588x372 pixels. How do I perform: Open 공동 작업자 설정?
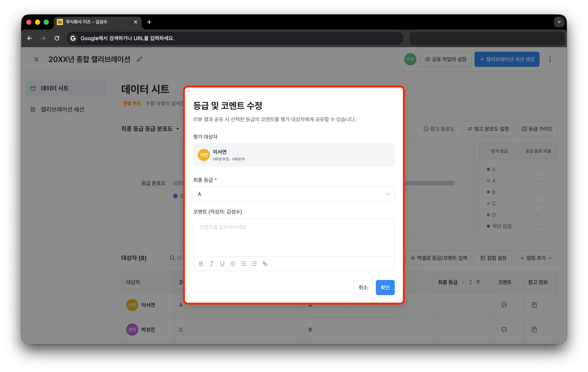pyautogui.click(x=446, y=59)
